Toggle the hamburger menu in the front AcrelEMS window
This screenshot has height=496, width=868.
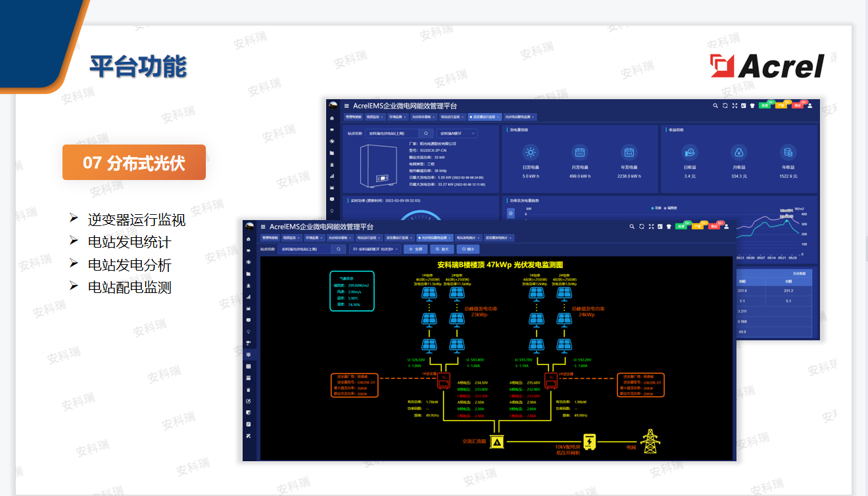[263, 227]
